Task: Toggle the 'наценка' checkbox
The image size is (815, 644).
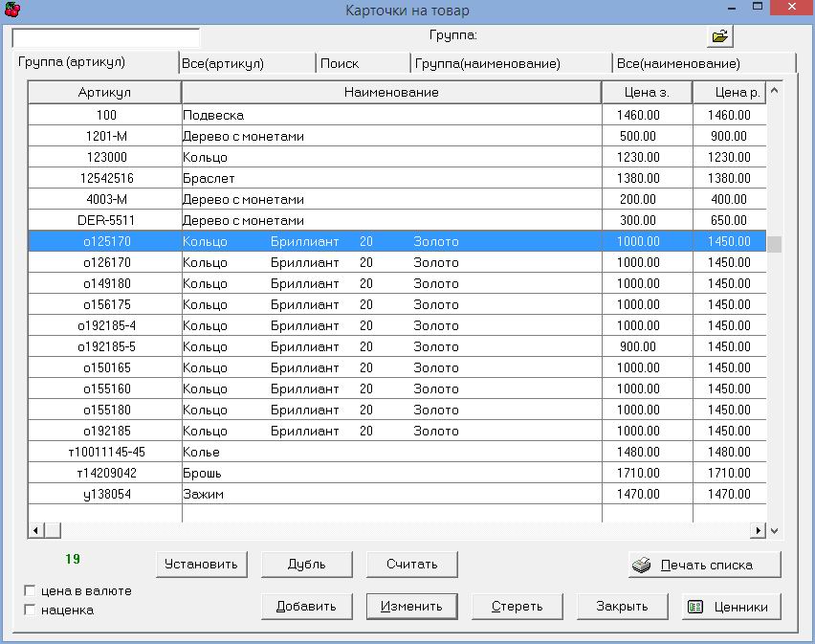Action: coord(31,610)
